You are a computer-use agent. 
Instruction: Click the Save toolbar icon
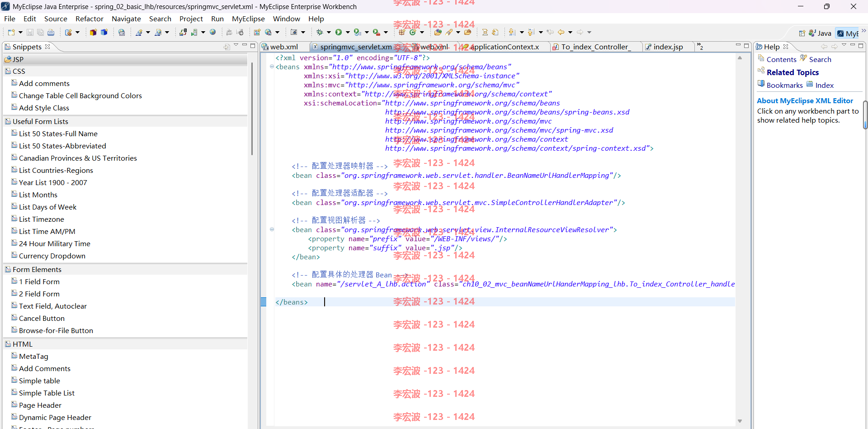tap(30, 32)
